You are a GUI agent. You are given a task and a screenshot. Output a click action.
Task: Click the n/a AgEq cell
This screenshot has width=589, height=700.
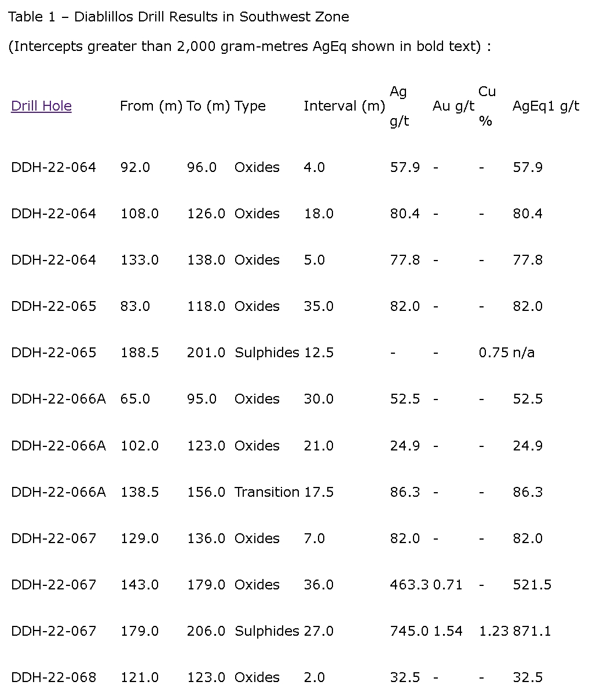[x=524, y=353]
